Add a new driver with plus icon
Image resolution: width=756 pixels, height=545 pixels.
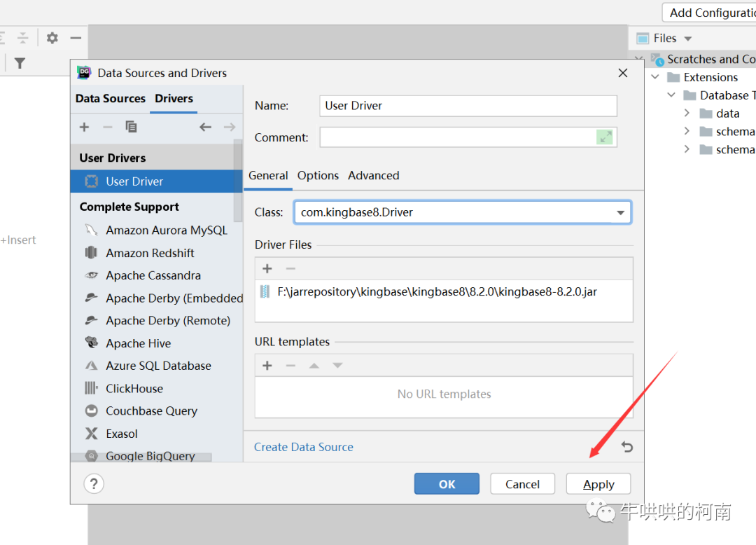pos(85,127)
